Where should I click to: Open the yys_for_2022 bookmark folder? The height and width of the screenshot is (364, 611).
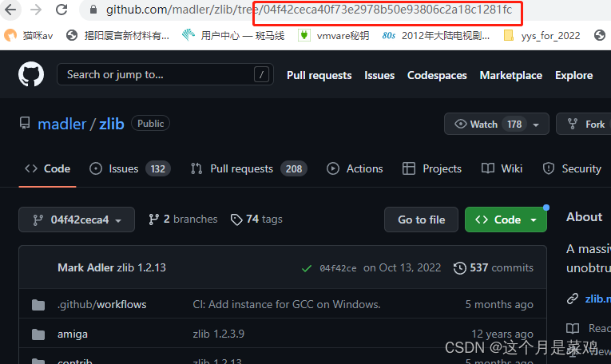(542, 36)
